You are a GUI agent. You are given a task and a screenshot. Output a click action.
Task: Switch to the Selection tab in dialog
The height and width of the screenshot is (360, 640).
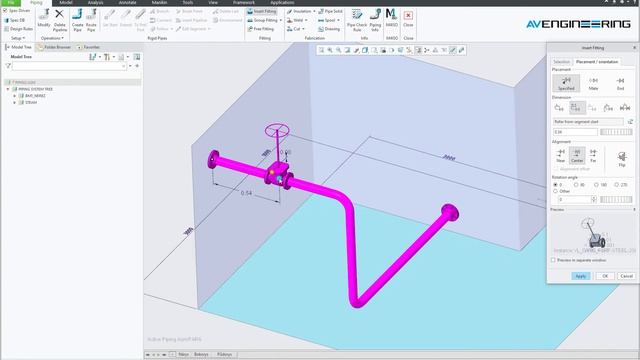[561, 62]
